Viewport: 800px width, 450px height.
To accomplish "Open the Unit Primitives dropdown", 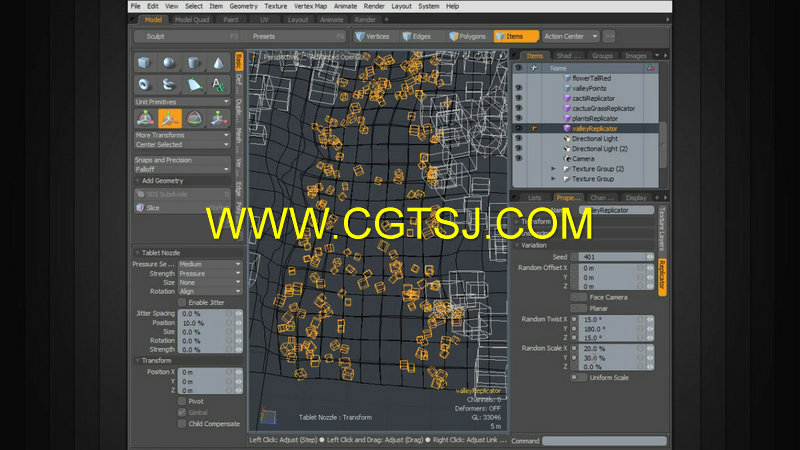I will (x=182, y=102).
